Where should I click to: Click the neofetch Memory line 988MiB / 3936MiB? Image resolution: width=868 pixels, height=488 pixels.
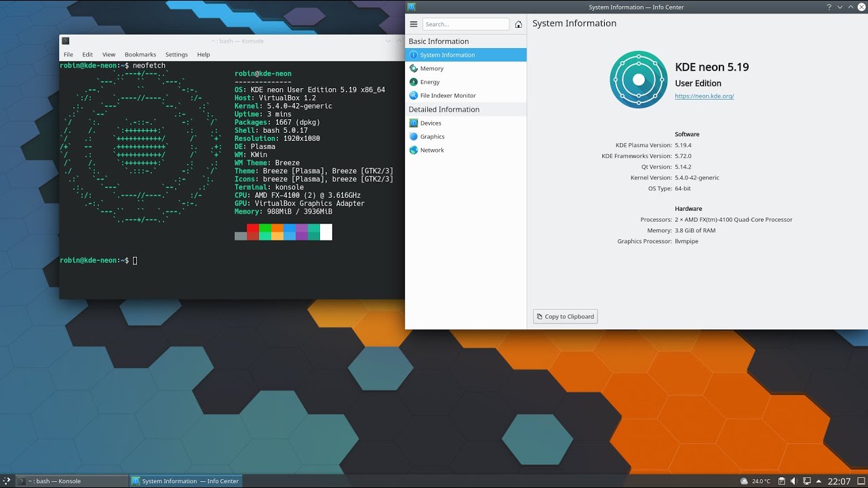coord(283,212)
